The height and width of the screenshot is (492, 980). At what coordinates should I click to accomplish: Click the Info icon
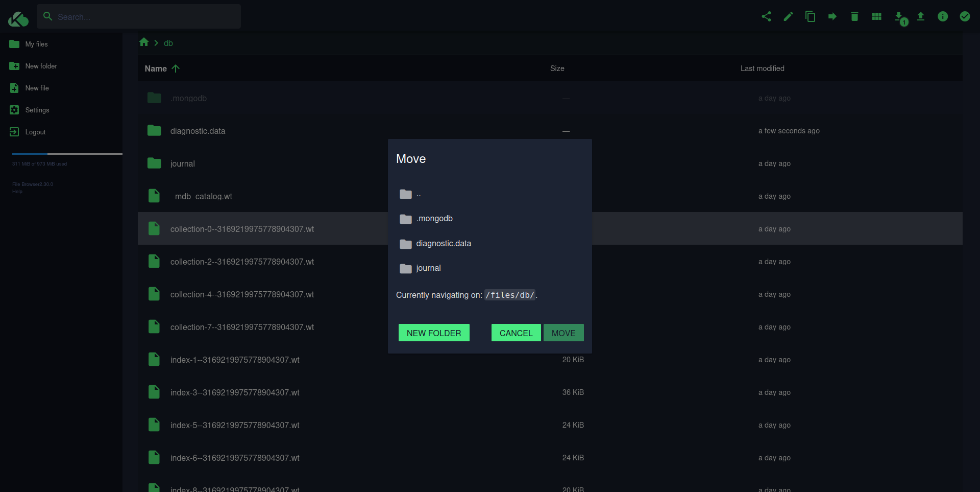943,16
